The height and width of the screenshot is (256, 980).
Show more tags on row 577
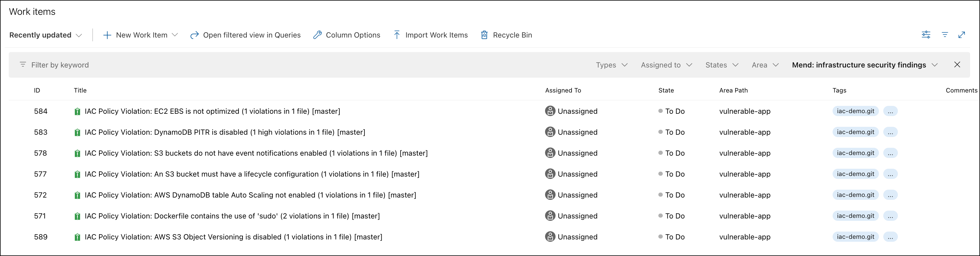pyautogui.click(x=890, y=174)
